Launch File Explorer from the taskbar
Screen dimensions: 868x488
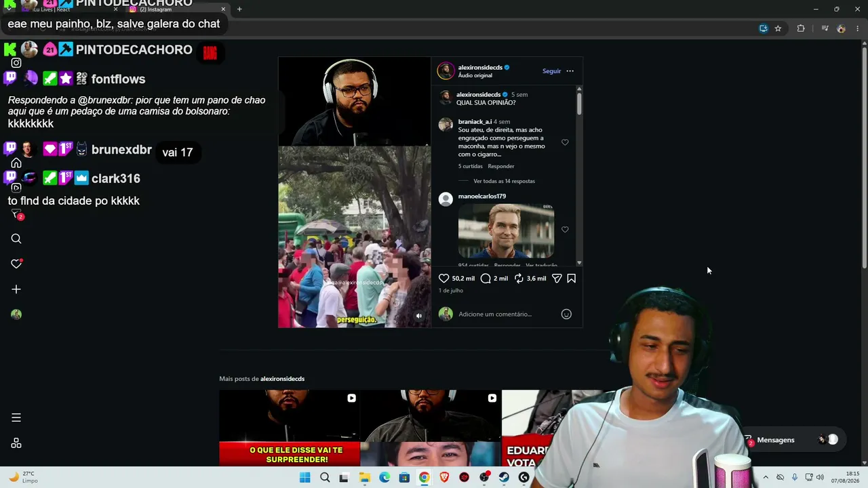coord(365,478)
